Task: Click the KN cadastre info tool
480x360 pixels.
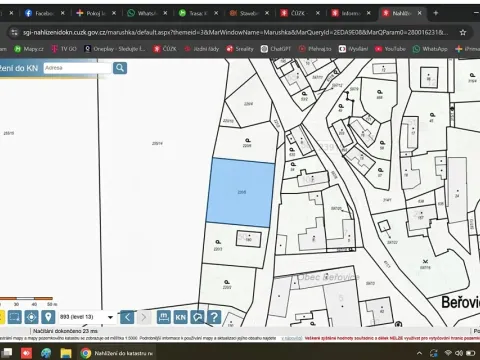Action: (x=180, y=317)
